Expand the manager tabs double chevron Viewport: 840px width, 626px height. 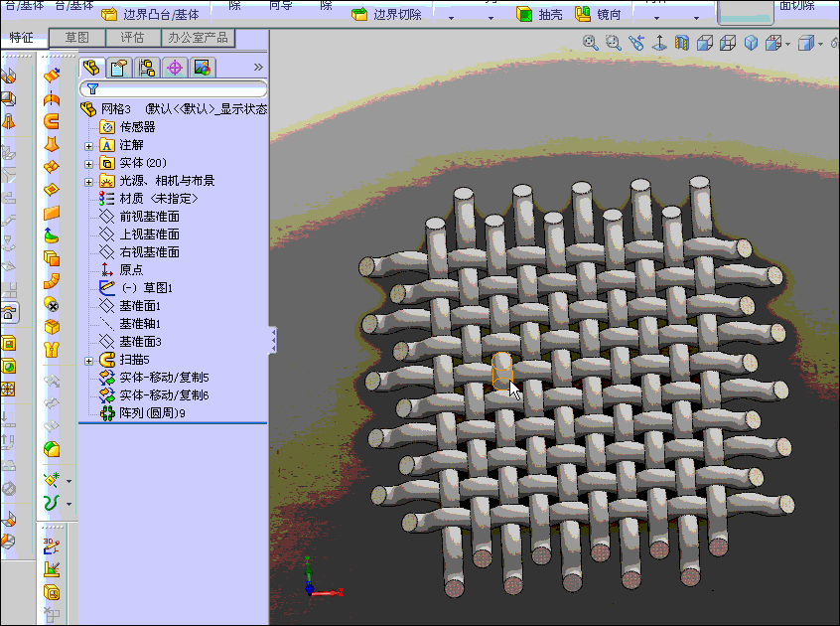tap(258, 67)
